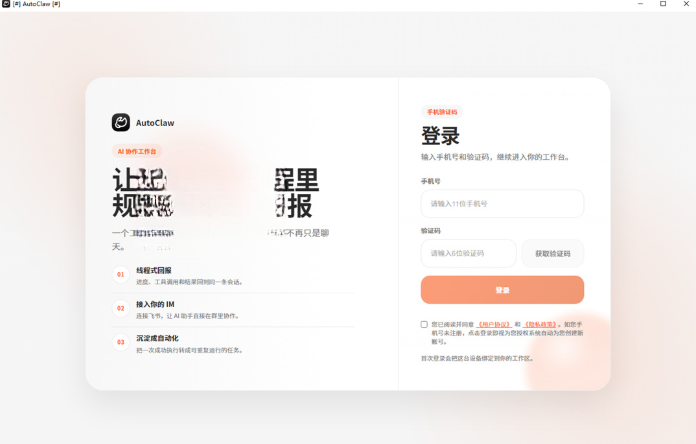Click the 登录 heading text
The width and height of the screenshot is (696, 444).
click(440, 136)
